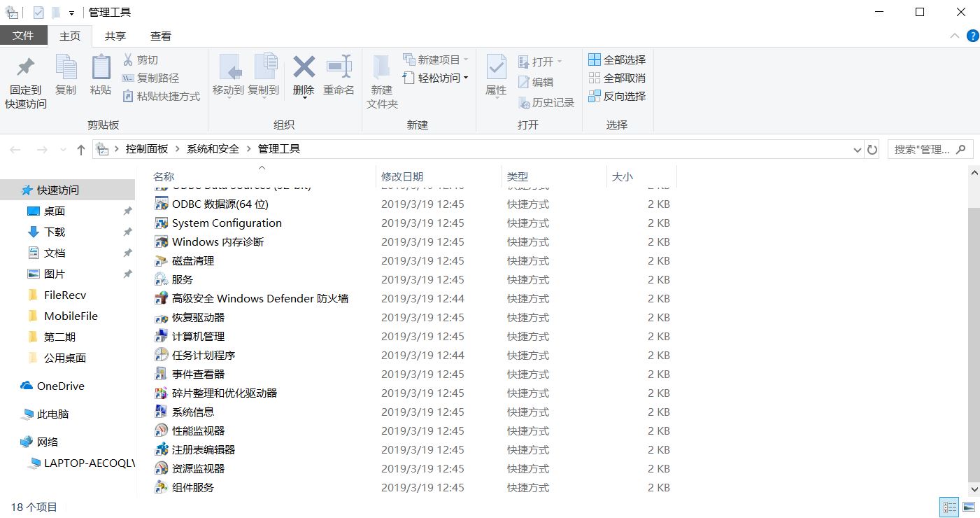Switch to the 查看 ribbon tab
The image size is (980, 518).
[x=160, y=36]
